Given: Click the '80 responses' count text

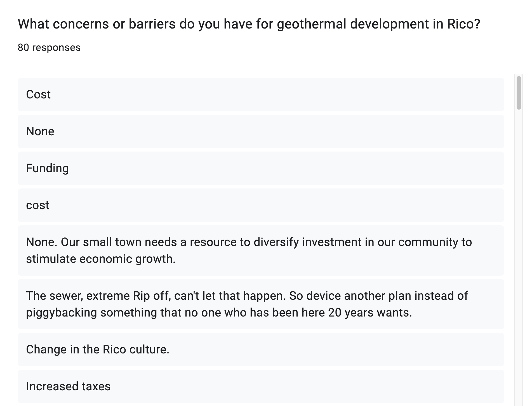Looking at the screenshot, I should (x=49, y=48).
